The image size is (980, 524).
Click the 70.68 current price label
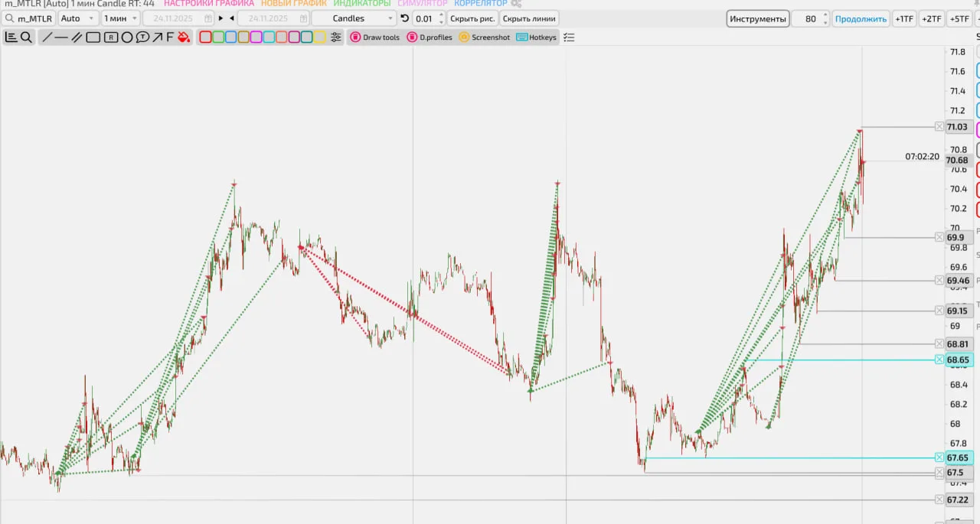point(957,161)
